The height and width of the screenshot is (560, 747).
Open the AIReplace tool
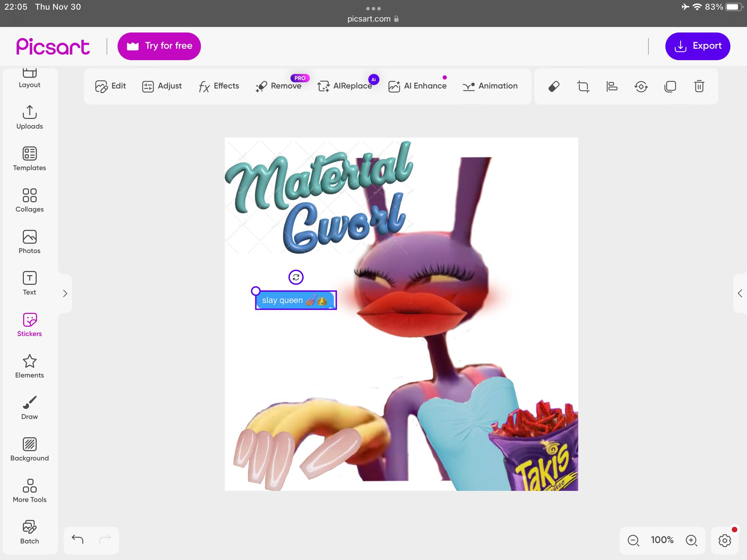coord(344,86)
